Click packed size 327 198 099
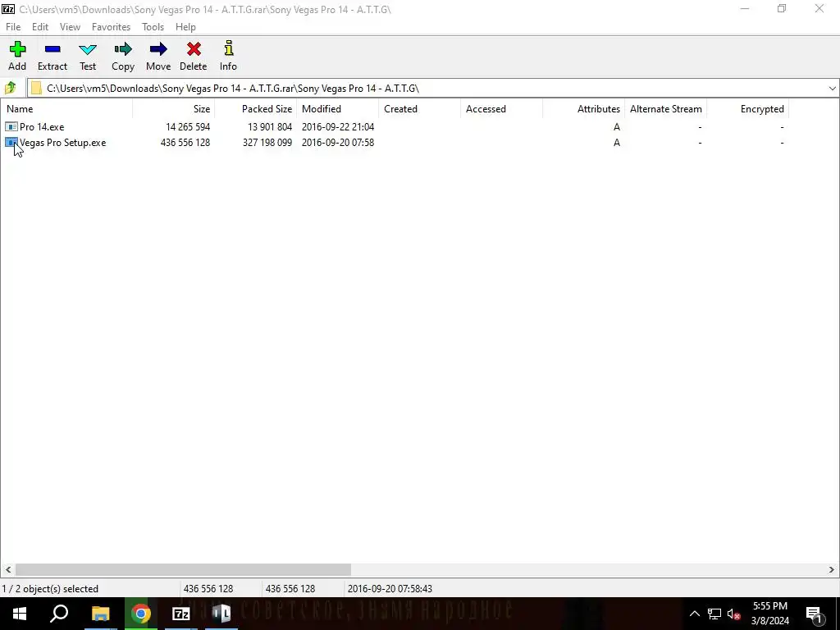Image resolution: width=840 pixels, height=630 pixels. tap(267, 143)
